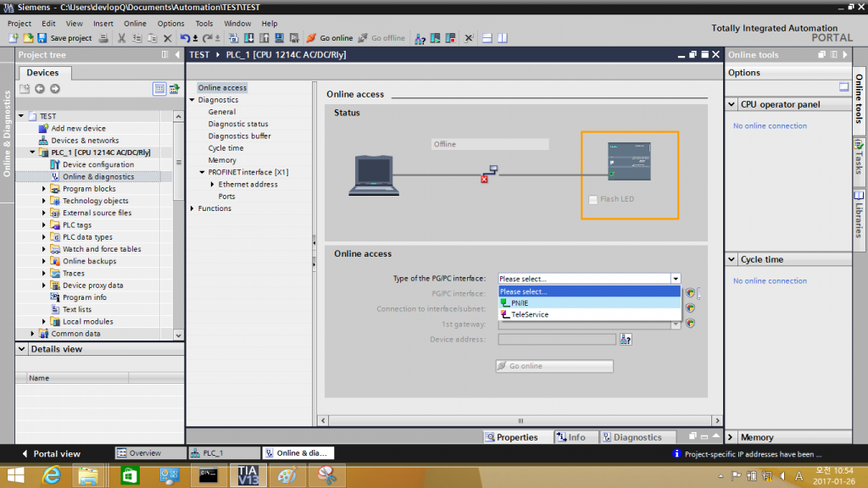Click the Start runtime on PC icon

(x=294, y=38)
